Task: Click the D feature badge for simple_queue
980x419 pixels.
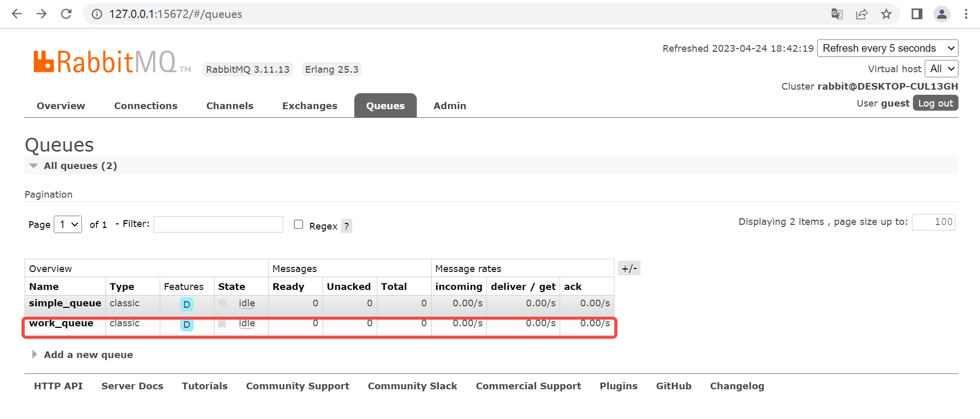Action: (187, 304)
